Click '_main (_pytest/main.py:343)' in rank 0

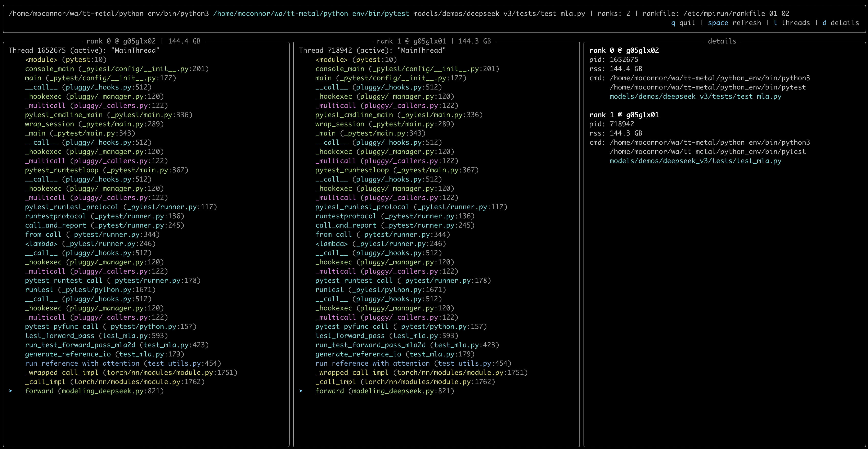click(80, 133)
